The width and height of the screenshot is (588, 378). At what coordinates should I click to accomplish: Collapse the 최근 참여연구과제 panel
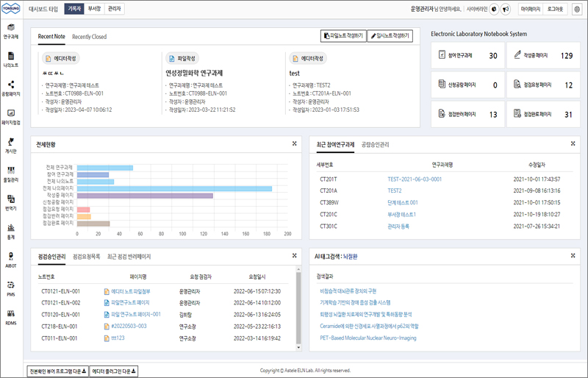pos(573,144)
